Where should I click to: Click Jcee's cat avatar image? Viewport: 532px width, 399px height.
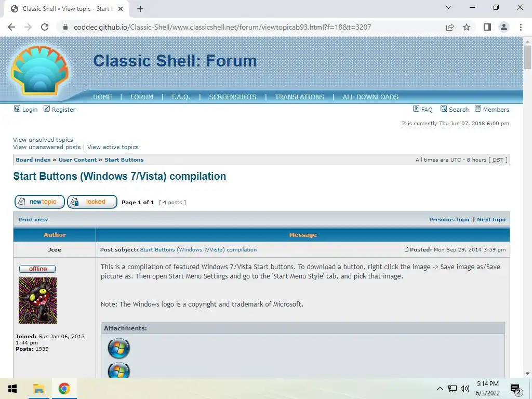(x=37, y=301)
